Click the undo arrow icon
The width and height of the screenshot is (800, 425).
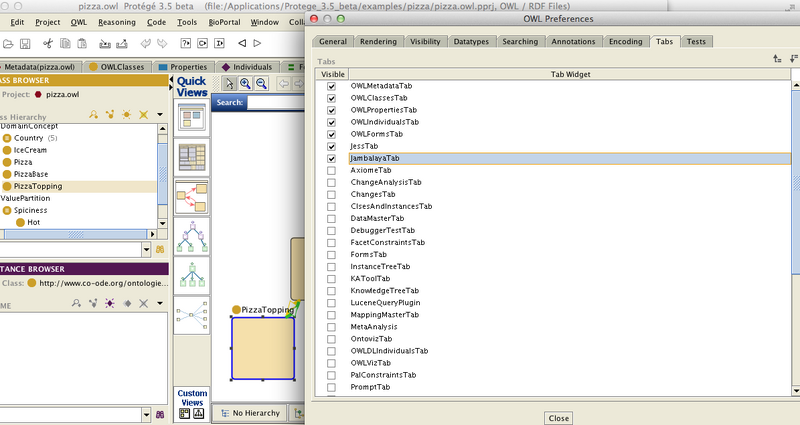click(x=145, y=43)
